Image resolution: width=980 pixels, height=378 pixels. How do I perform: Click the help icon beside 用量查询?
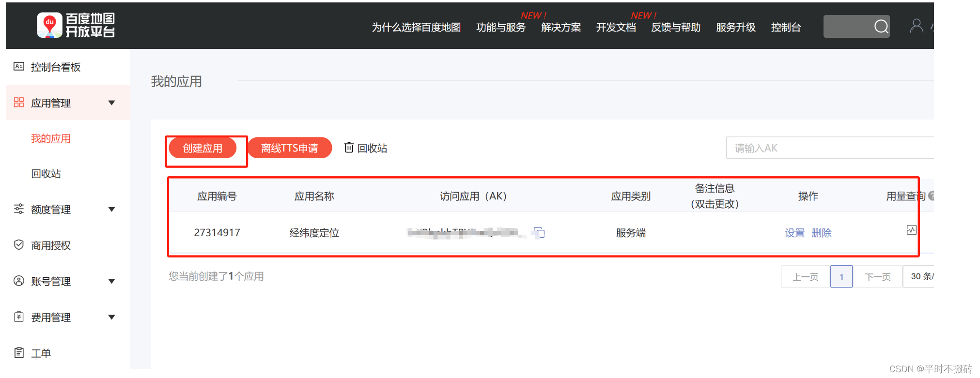pos(931,196)
